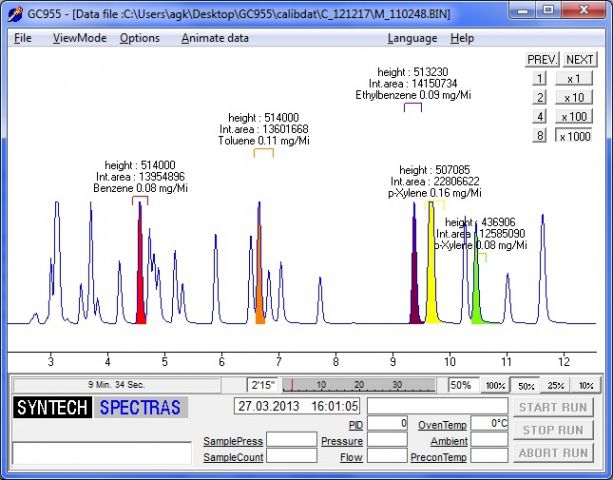Screen dimensions: 613x480
Task: Set zoom to 10% button
Action: (585, 386)
